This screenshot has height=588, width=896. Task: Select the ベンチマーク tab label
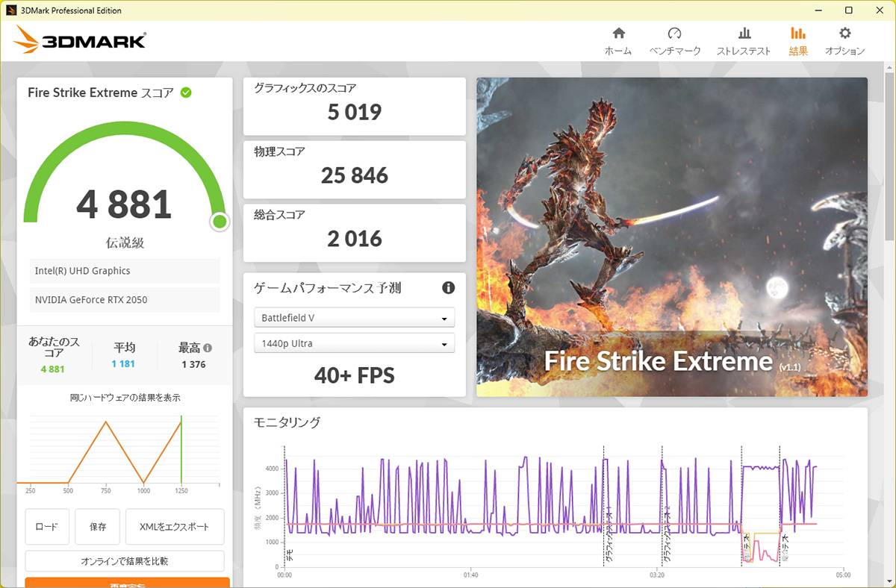pos(674,51)
